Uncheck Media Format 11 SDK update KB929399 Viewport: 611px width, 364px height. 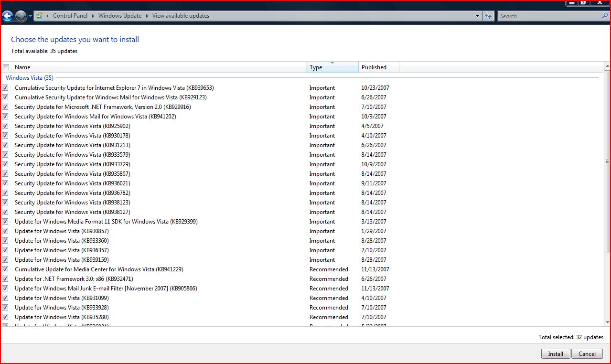[5, 222]
